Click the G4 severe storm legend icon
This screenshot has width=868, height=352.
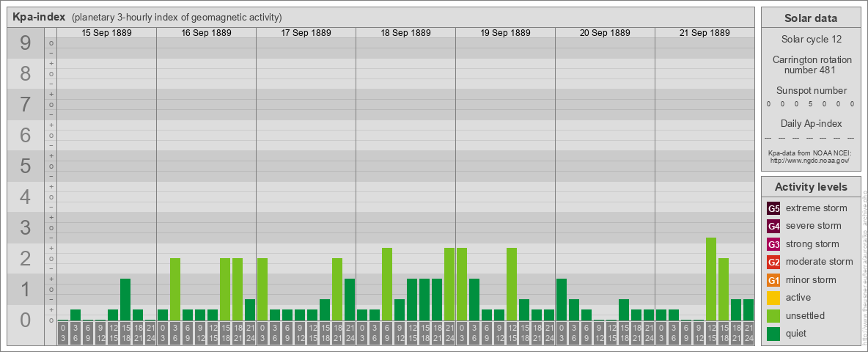point(773,227)
